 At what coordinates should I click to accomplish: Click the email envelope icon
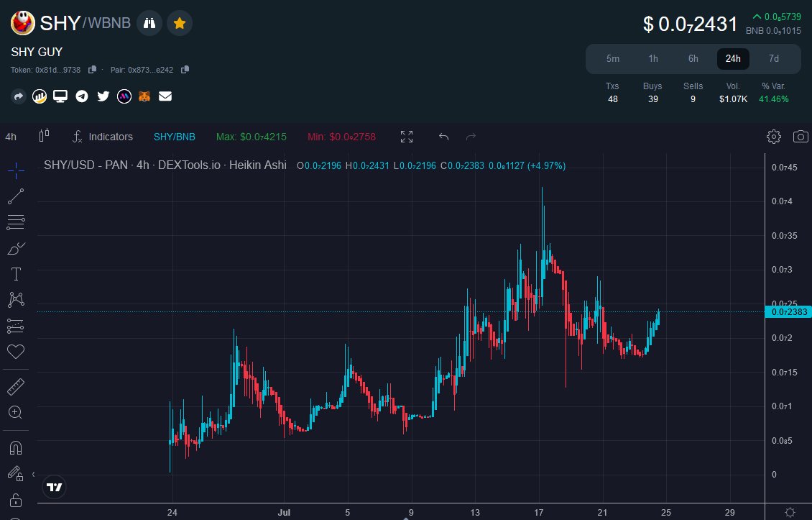tap(165, 96)
